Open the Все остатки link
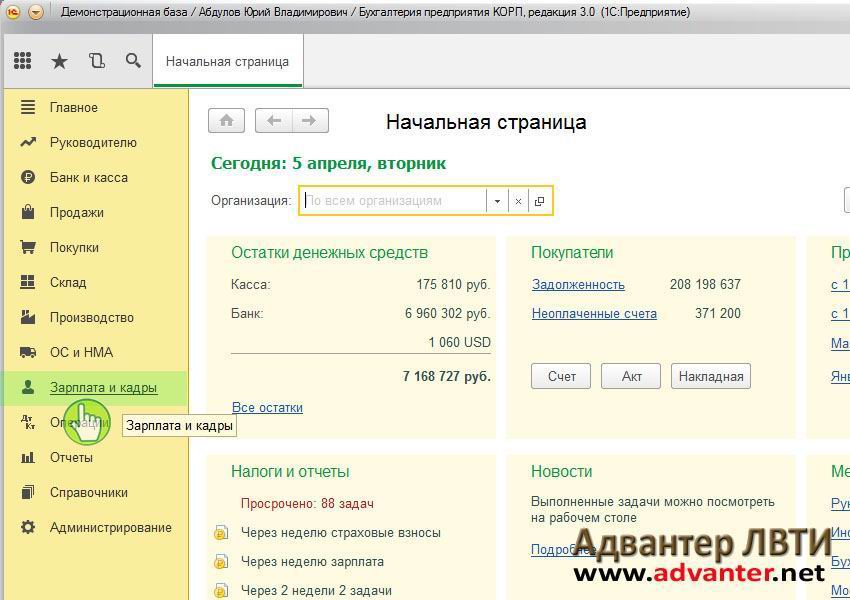Screen dimensions: 850x600 click(x=267, y=407)
